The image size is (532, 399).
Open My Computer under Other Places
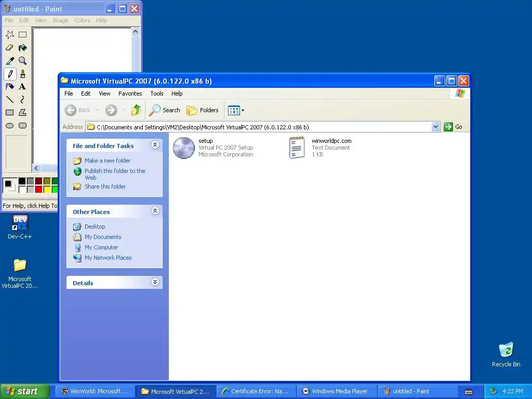pos(101,247)
